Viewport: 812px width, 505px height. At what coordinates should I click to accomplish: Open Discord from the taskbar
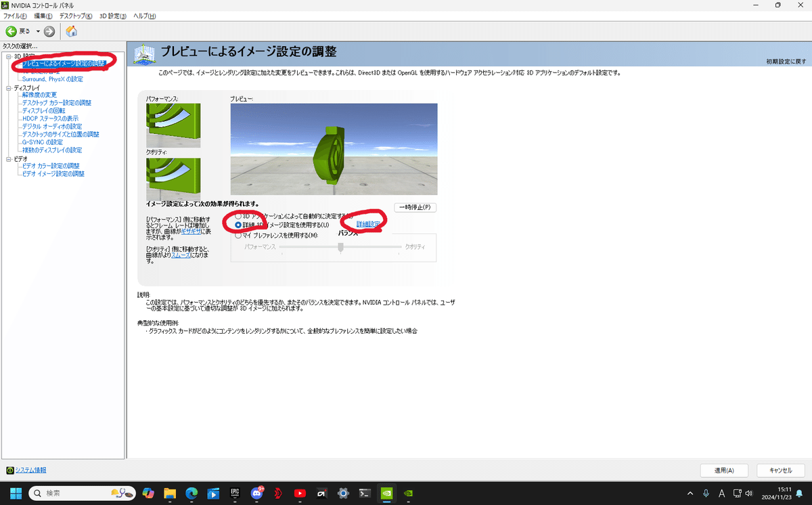click(256, 493)
